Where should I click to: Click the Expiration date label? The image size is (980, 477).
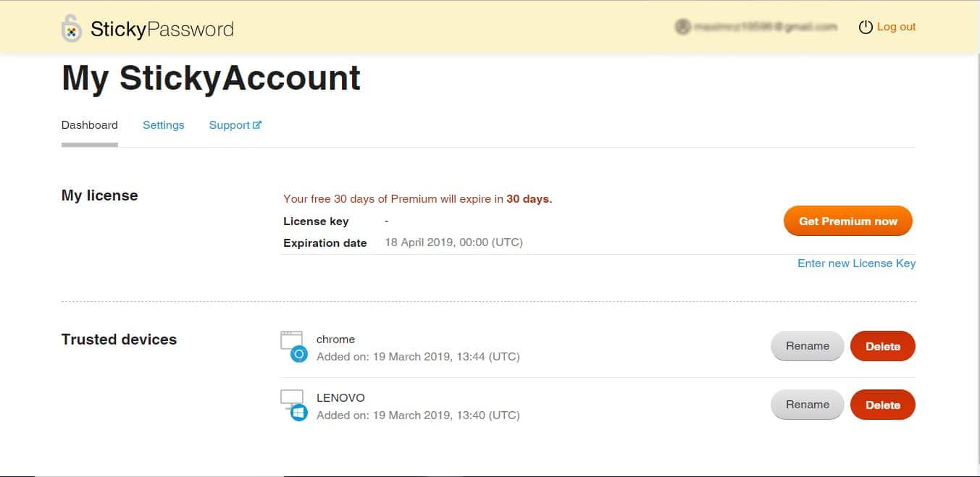(325, 243)
